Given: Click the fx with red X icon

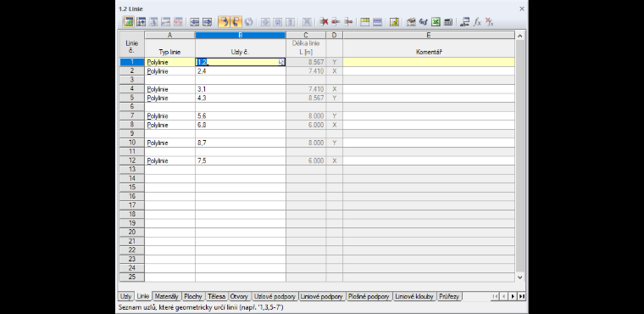Looking at the screenshot, I should coord(490,22).
